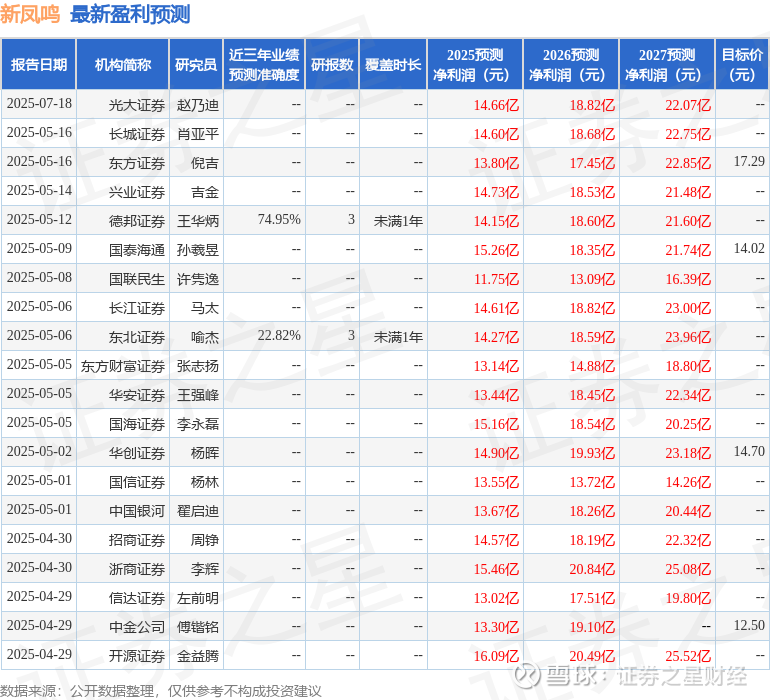Select the 目标价 column header
The image size is (770, 700).
(x=742, y=64)
